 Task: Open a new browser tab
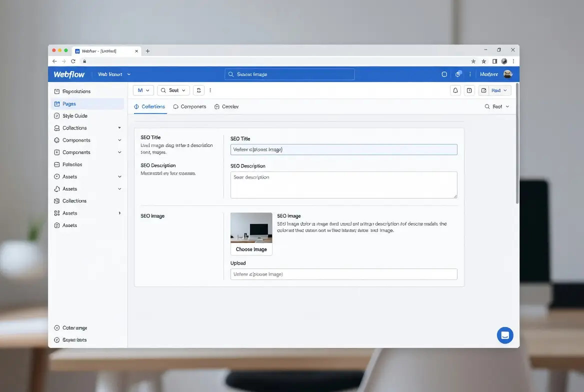point(148,51)
